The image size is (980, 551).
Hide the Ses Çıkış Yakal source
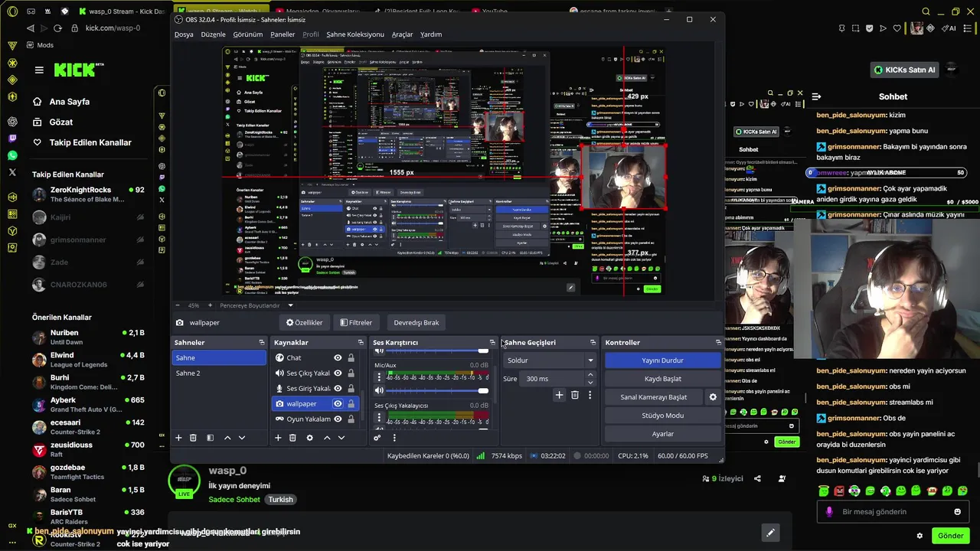[x=338, y=373]
